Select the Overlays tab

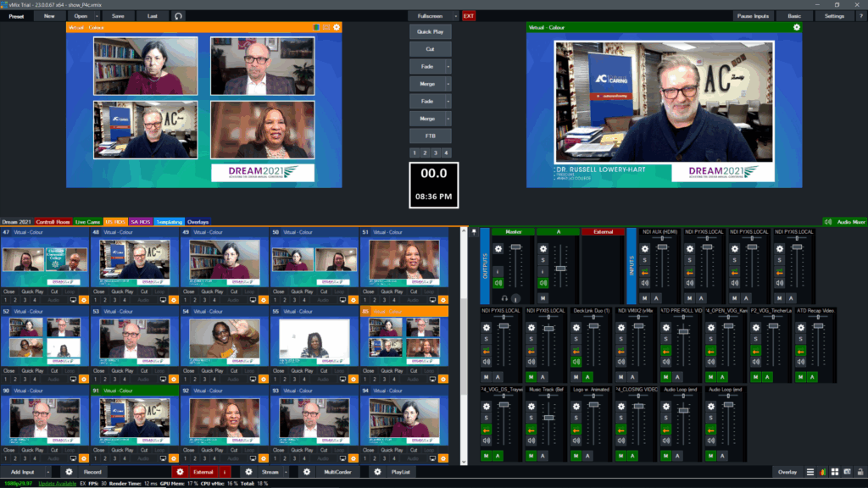(198, 221)
